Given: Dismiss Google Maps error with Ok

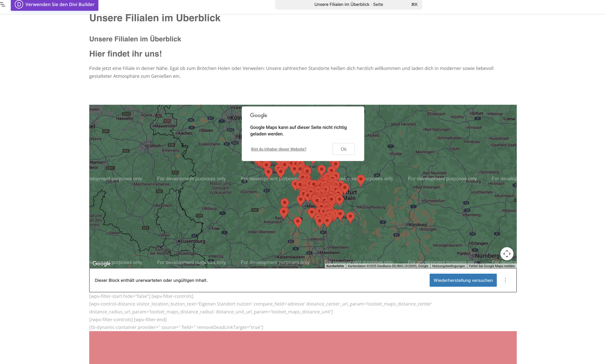Looking at the screenshot, I should (344, 149).
